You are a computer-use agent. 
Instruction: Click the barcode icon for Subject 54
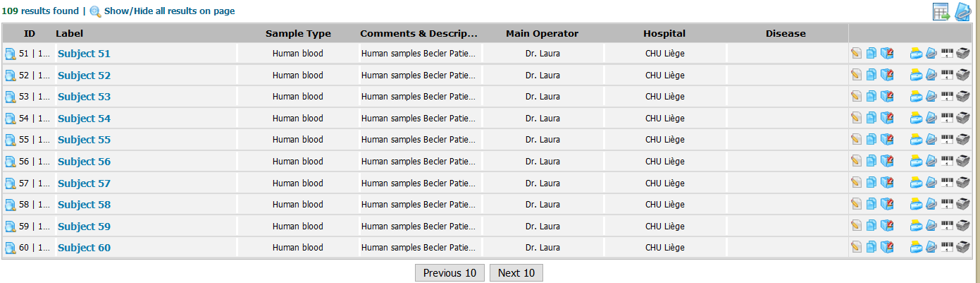pos(947,118)
